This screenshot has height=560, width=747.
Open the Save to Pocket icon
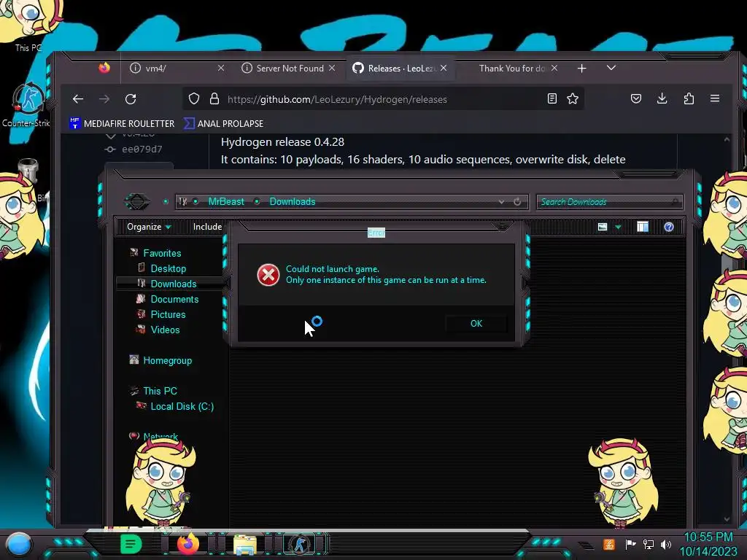pos(636,98)
